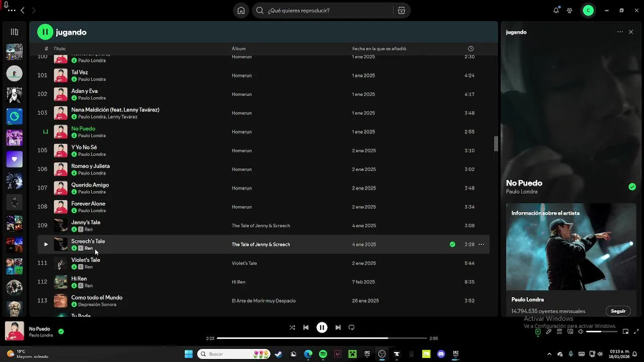Skip to previous track
This screenshot has width=644, height=362.
coord(306,327)
